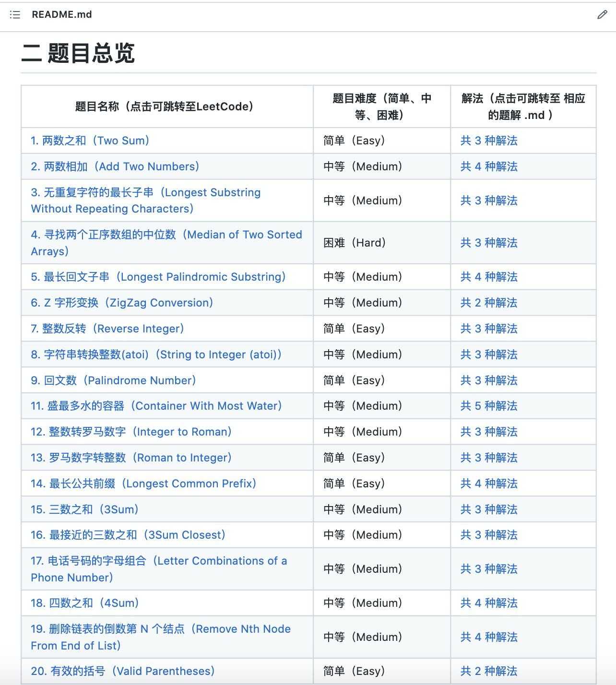This screenshot has height=685, width=616.
Task: Open Reverse Integer problem link
Action: pyautogui.click(x=108, y=329)
